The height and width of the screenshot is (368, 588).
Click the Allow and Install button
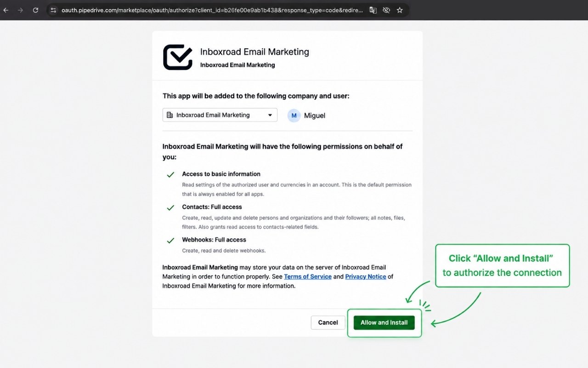coord(384,322)
